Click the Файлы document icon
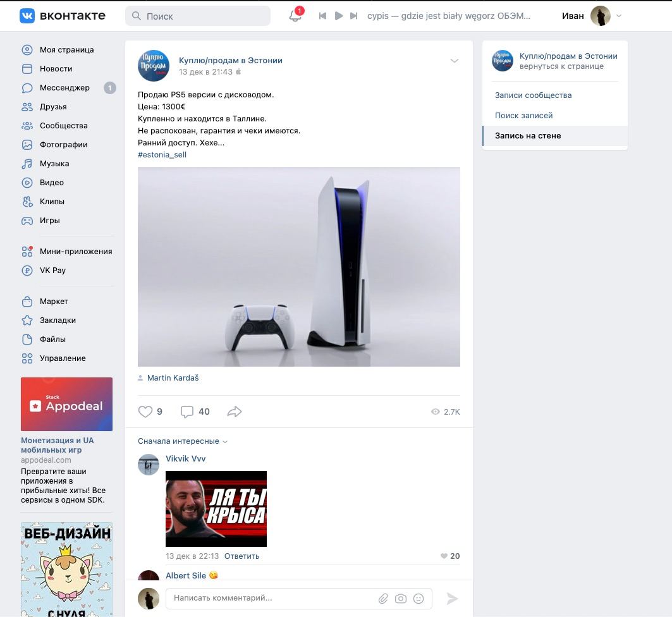 click(x=27, y=339)
